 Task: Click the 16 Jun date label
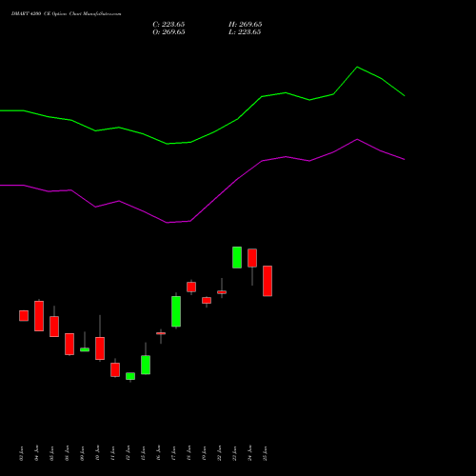click(x=158, y=453)
